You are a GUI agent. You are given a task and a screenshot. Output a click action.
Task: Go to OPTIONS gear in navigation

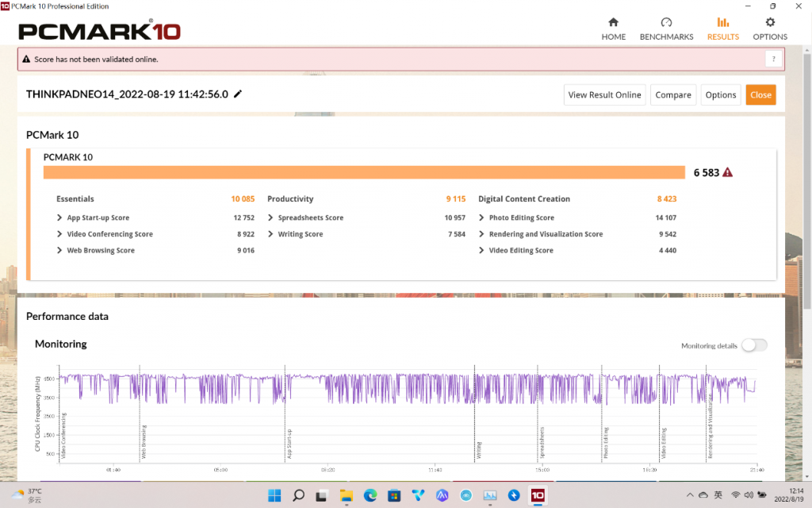click(770, 23)
